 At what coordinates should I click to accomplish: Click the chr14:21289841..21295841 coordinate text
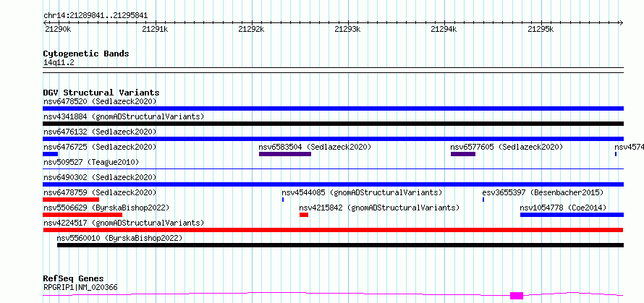[x=96, y=16]
